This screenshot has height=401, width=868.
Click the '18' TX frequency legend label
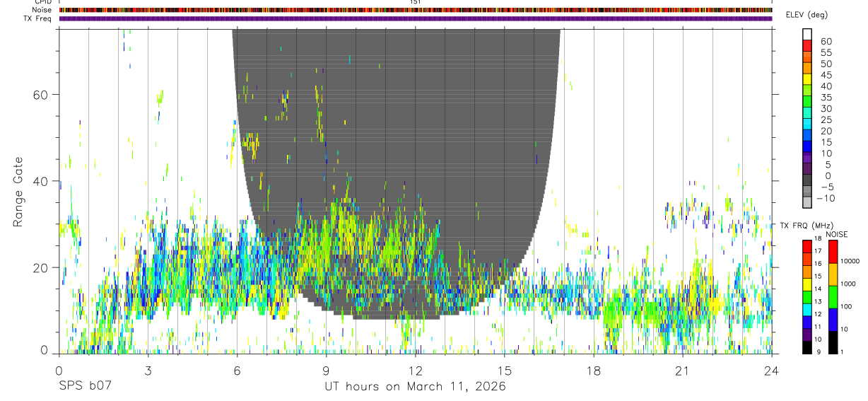[818, 238]
